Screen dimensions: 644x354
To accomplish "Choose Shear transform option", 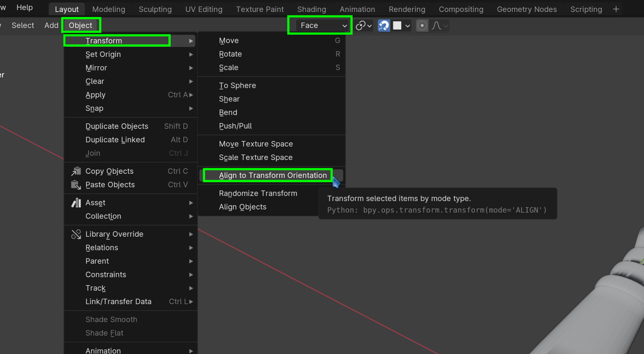I will coord(272,99).
